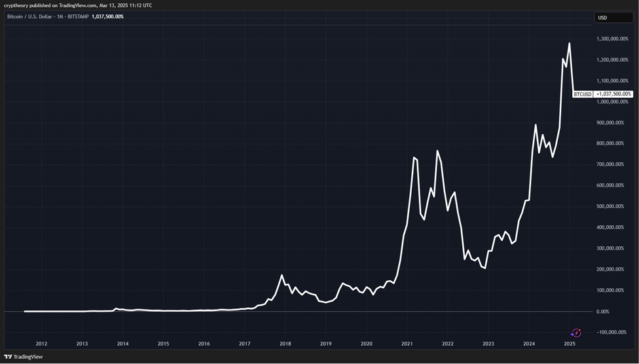Select the 2023 time axis label
639x364 pixels.
pyautogui.click(x=488, y=344)
